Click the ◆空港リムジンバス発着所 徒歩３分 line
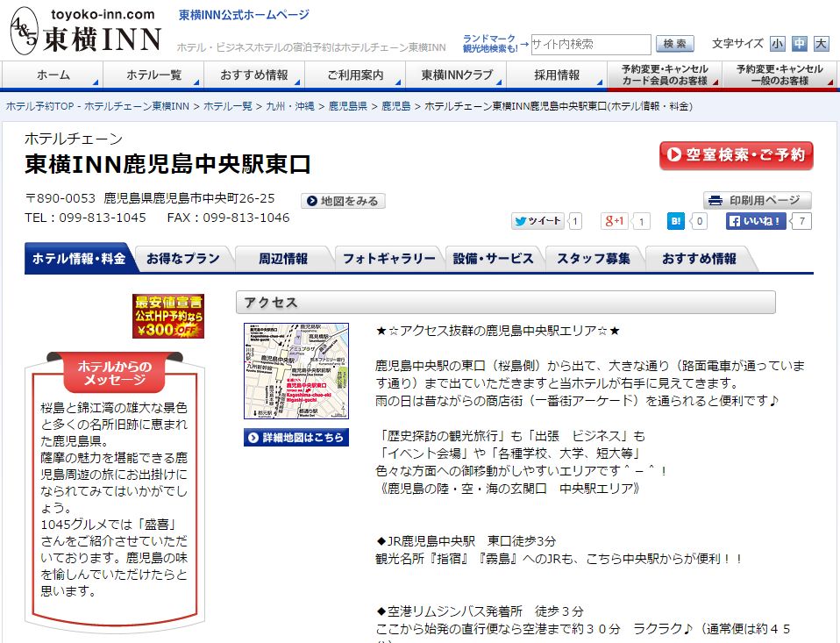Viewport: 840px width, 643px height. pos(480,611)
